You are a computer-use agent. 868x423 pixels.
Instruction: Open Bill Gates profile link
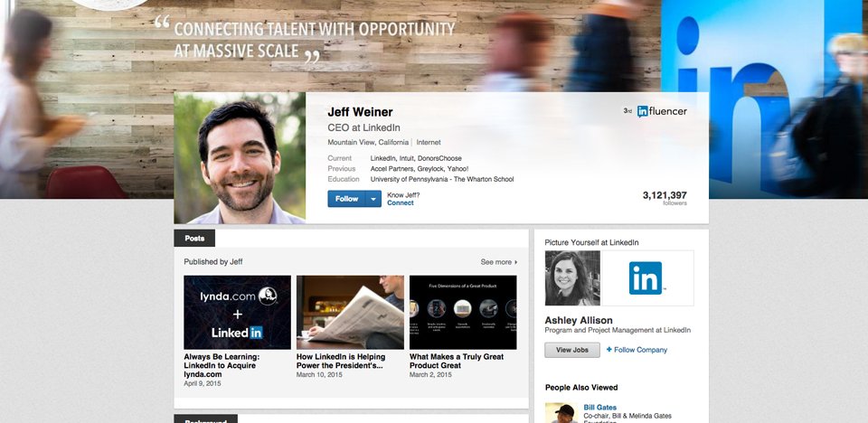[600, 408]
